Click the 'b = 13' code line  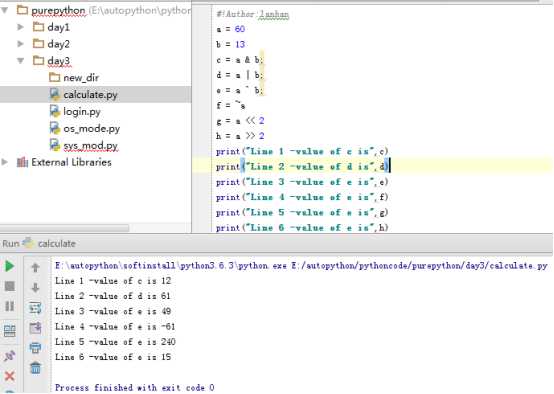pyautogui.click(x=230, y=44)
